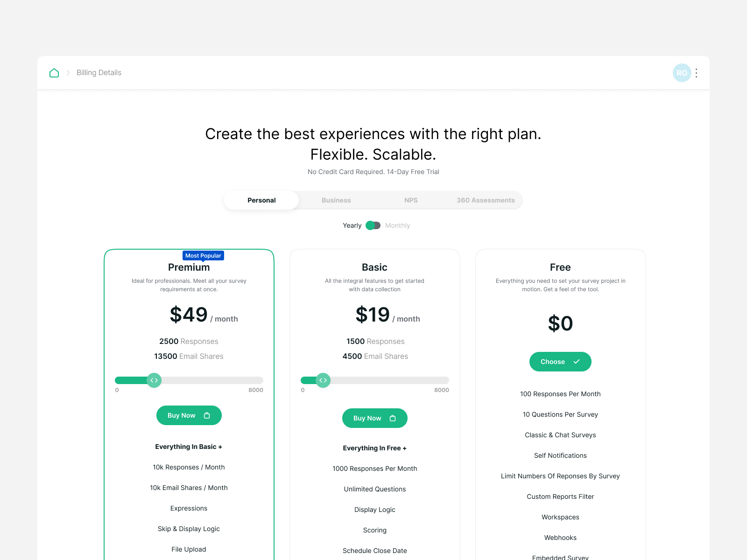Toggle the Yearly/Monthly billing switch
Viewport: 747px width, 560px height.
click(x=373, y=225)
